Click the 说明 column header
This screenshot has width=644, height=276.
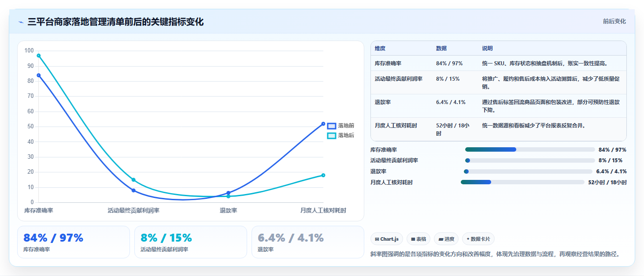point(488,48)
